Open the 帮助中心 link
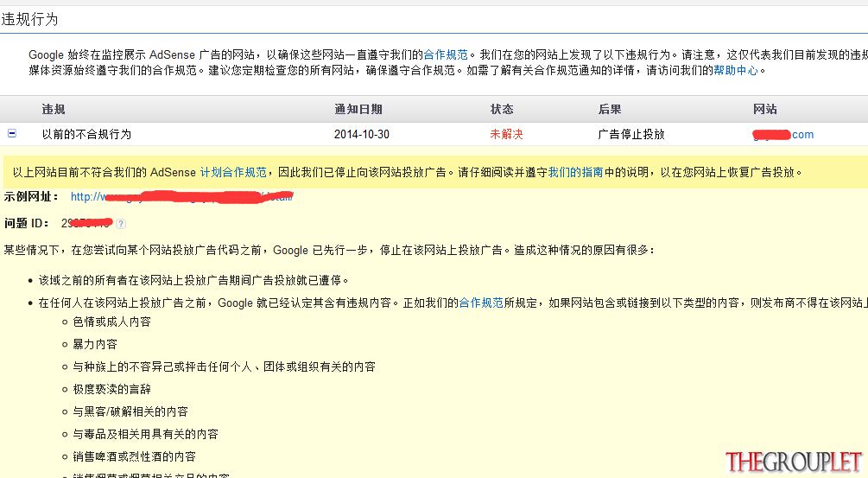 click(736, 70)
